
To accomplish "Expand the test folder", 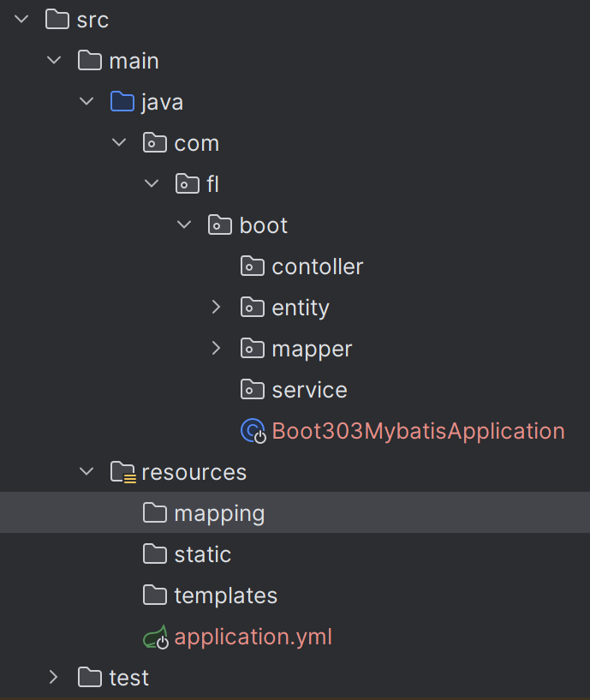I will 54,678.
